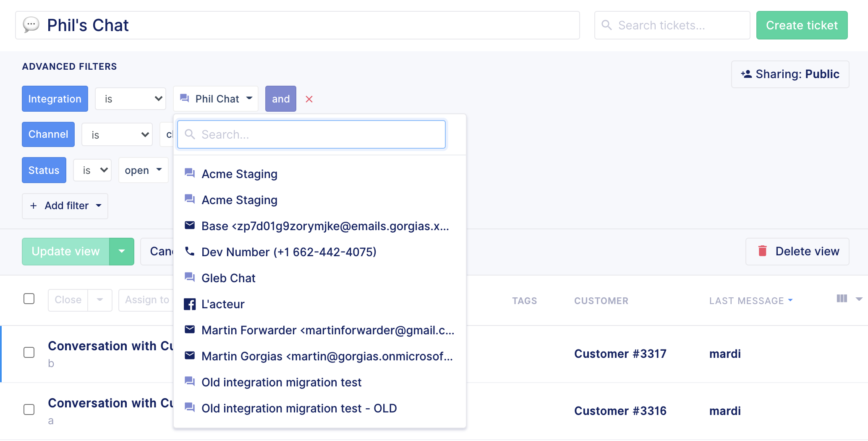Open the Add filter dropdown
868x441 pixels.
(65, 206)
